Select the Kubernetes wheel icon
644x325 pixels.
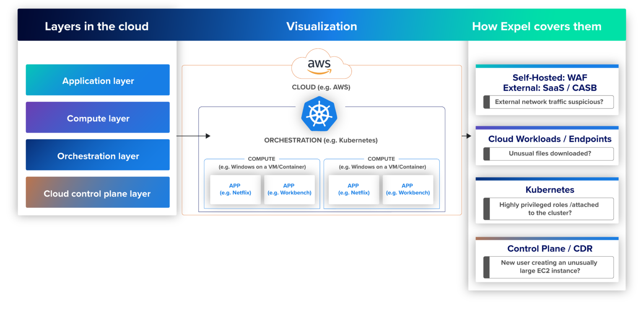[x=319, y=114]
